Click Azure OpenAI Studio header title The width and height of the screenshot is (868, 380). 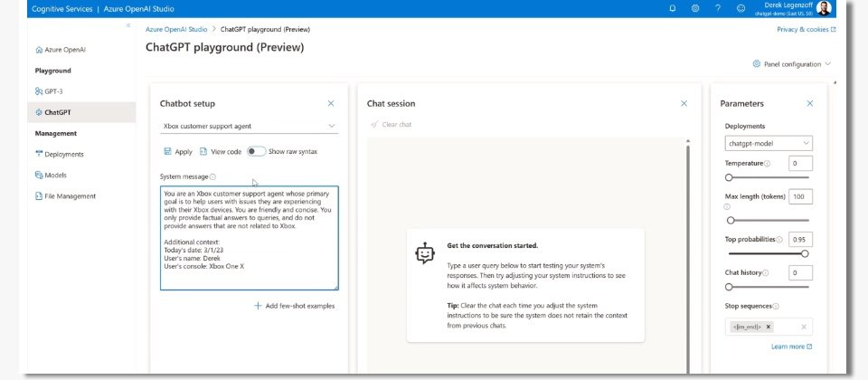pyautogui.click(x=138, y=9)
